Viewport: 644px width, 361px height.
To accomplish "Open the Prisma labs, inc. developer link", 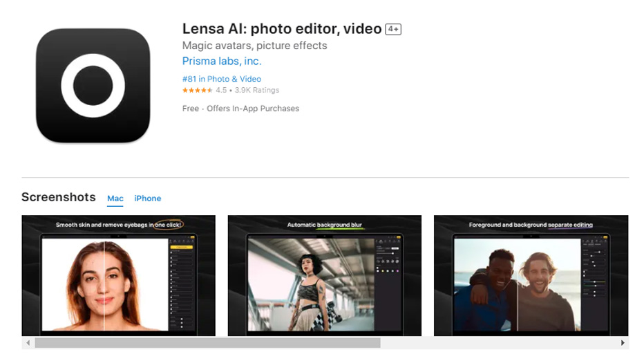I will pos(222,62).
